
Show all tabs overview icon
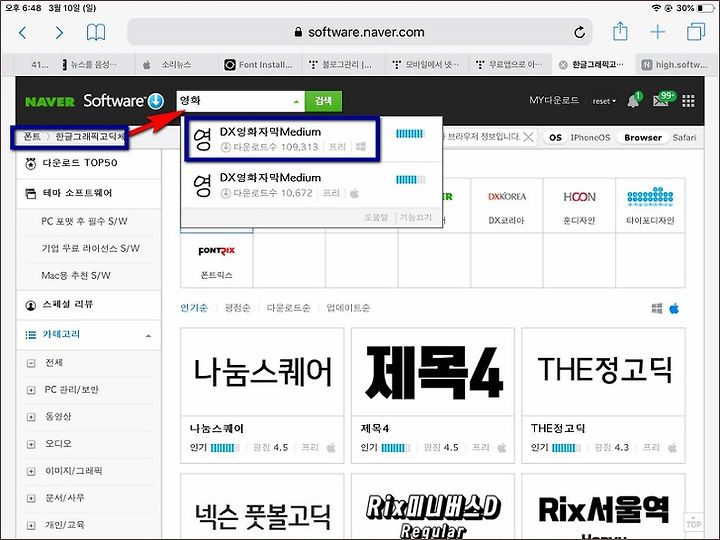coord(696,32)
